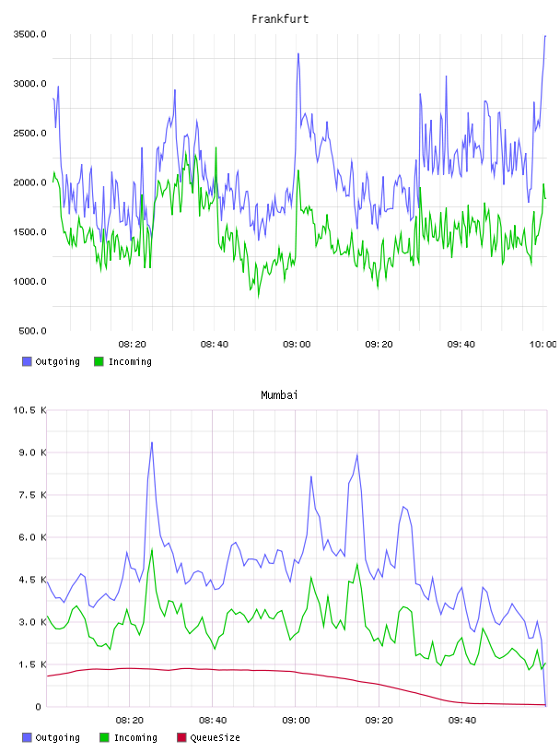Click the Mumbai chart title

(279, 395)
